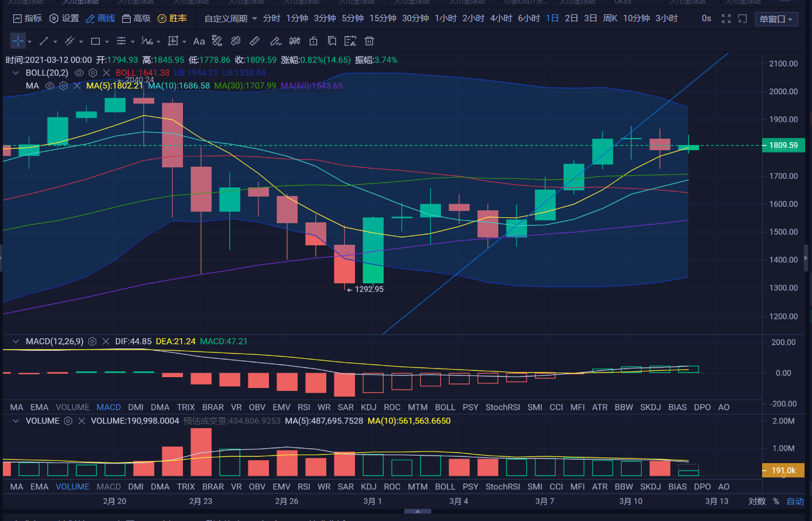Toggle BOLL indicator visibility eye

click(x=79, y=73)
